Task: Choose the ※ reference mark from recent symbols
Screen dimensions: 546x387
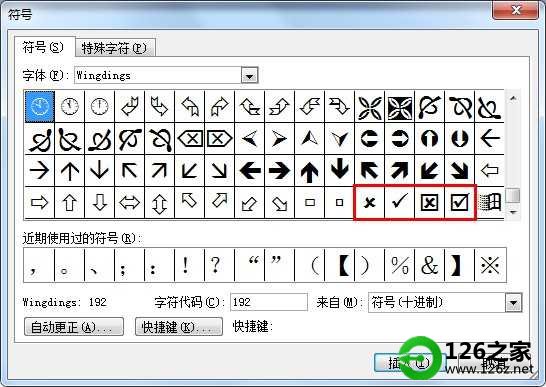Action: 490,265
